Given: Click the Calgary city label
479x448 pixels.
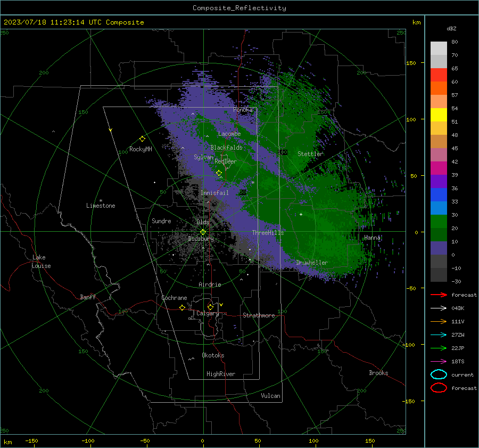Looking at the screenshot, I should 208,313.
